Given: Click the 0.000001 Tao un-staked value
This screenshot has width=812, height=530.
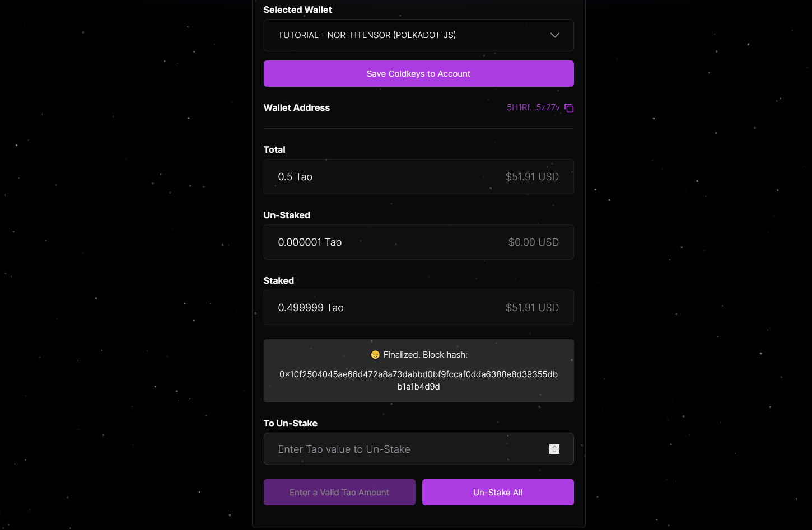Looking at the screenshot, I should click(x=310, y=242).
